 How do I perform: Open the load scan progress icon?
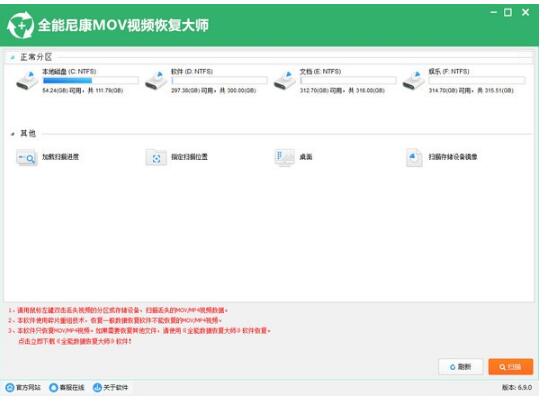point(26,158)
